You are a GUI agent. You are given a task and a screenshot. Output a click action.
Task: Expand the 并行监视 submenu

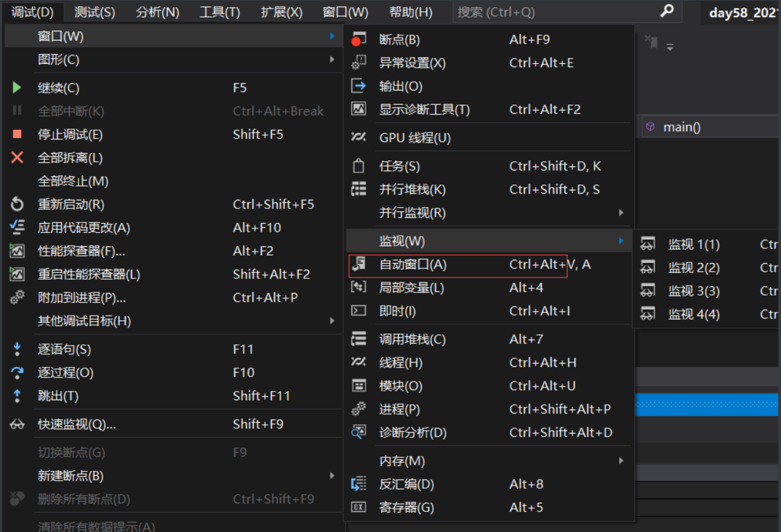pos(620,212)
